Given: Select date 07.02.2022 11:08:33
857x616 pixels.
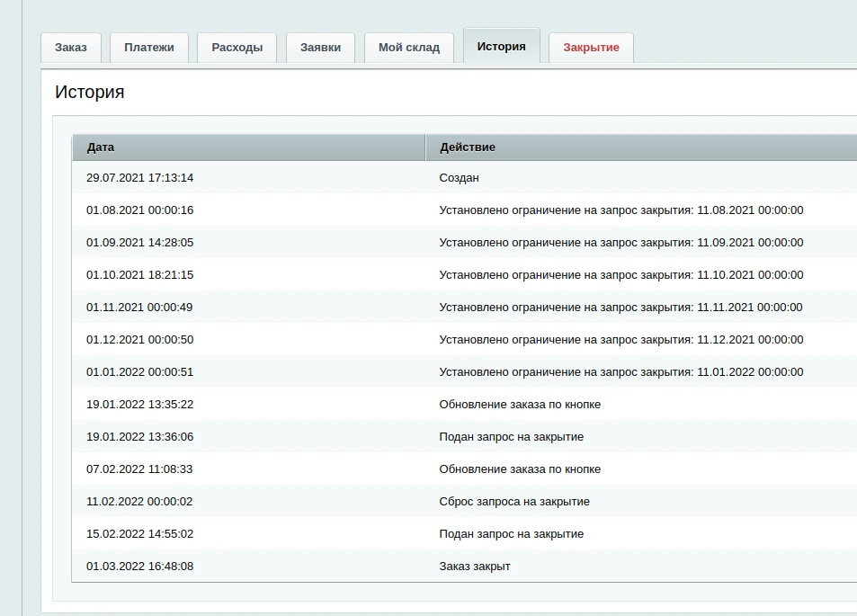Looking at the screenshot, I should click(139, 469).
